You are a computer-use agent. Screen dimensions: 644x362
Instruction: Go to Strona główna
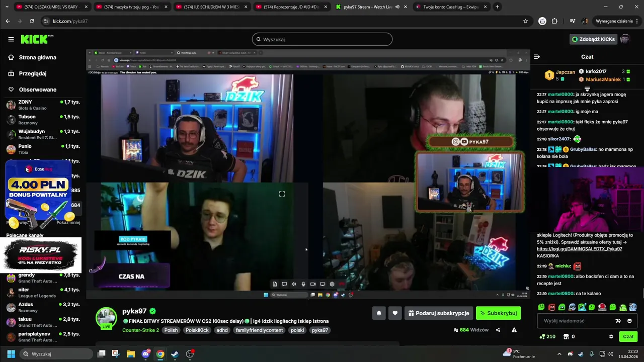32,57
